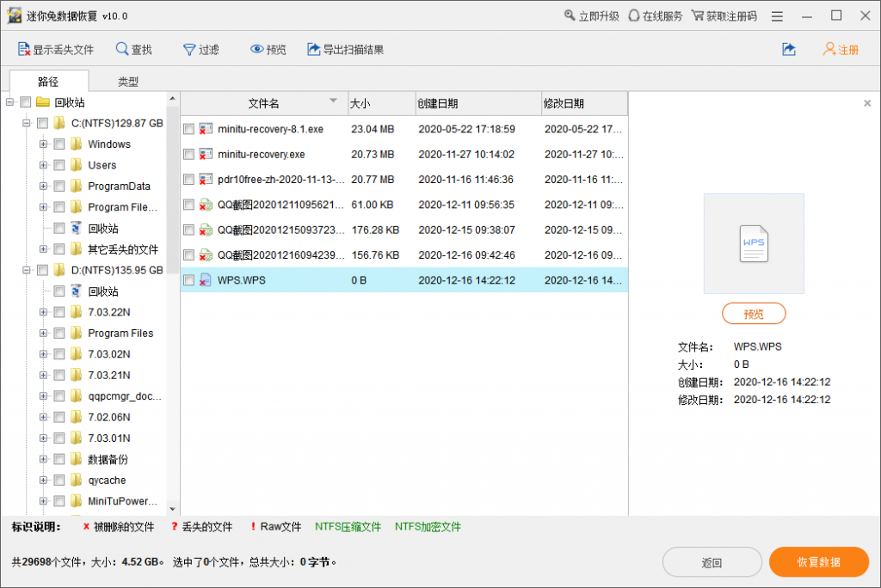Click the recycle bin icon under D: drive

[77, 291]
